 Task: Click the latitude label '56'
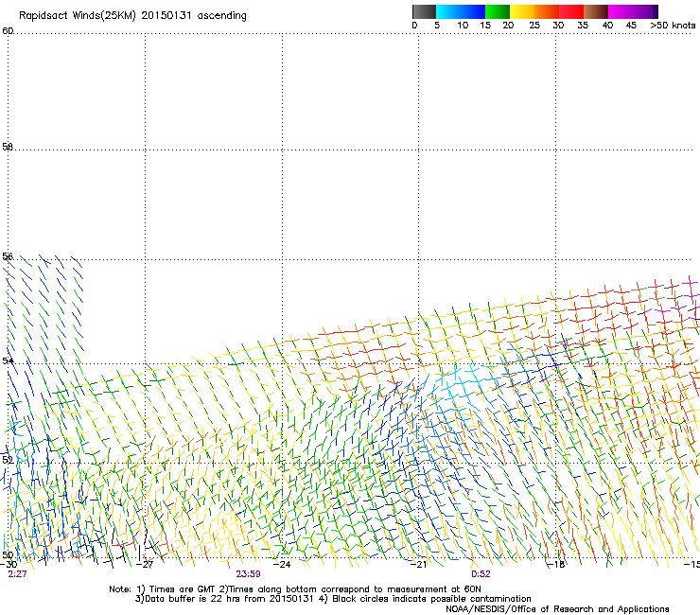pos(8,256)
